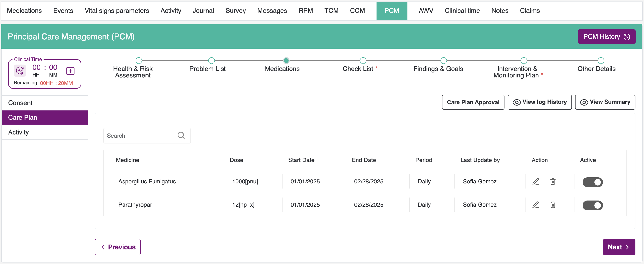Click the add clinical time plus icon
This screenshot has height=264, width=644.
click(70, 71)
